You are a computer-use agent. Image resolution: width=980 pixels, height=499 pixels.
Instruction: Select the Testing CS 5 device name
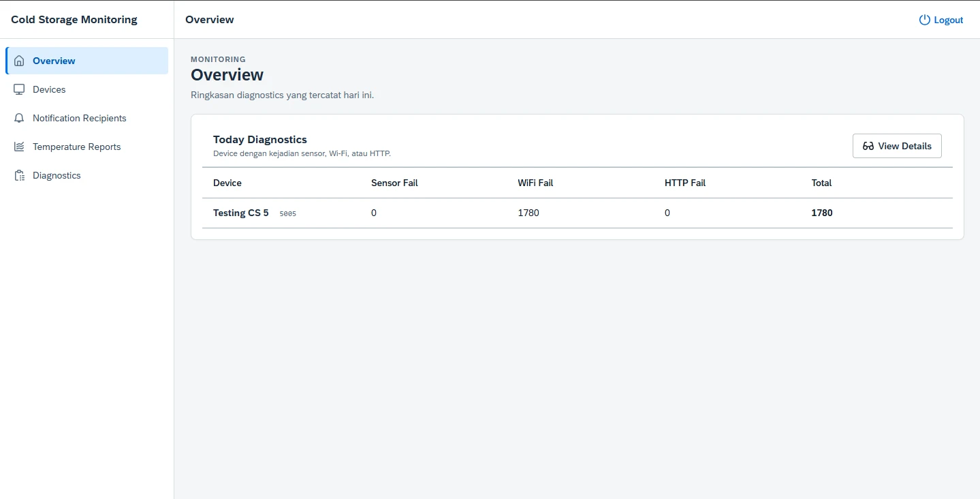[241, 213]
